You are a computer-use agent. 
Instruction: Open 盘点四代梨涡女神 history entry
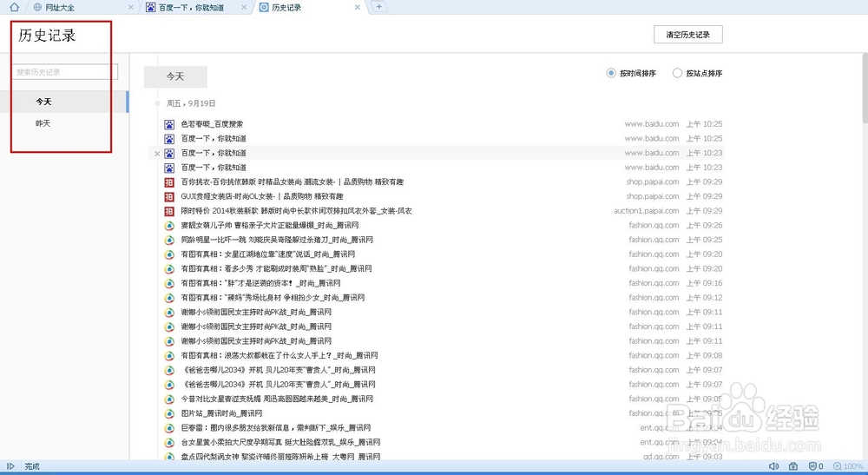click(x=280, y=457)
